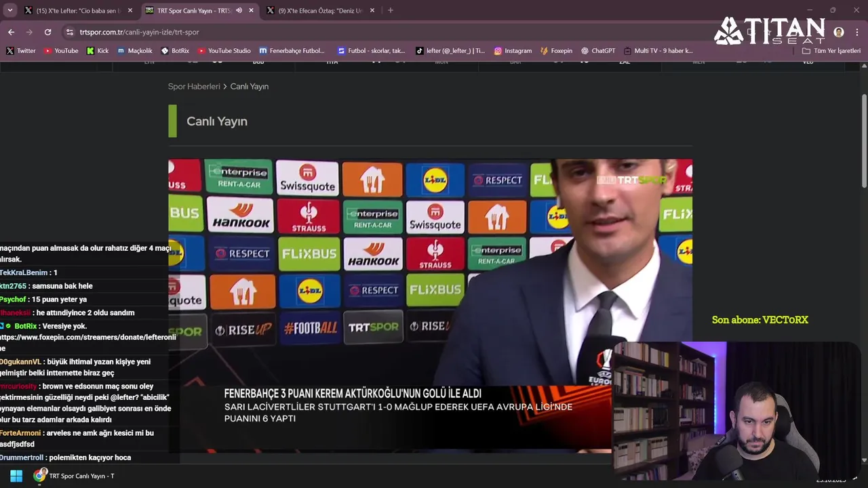The image size is (868, 488).
Task: Open the Chrome profile avatar
Action: click(x=839, y=32)
